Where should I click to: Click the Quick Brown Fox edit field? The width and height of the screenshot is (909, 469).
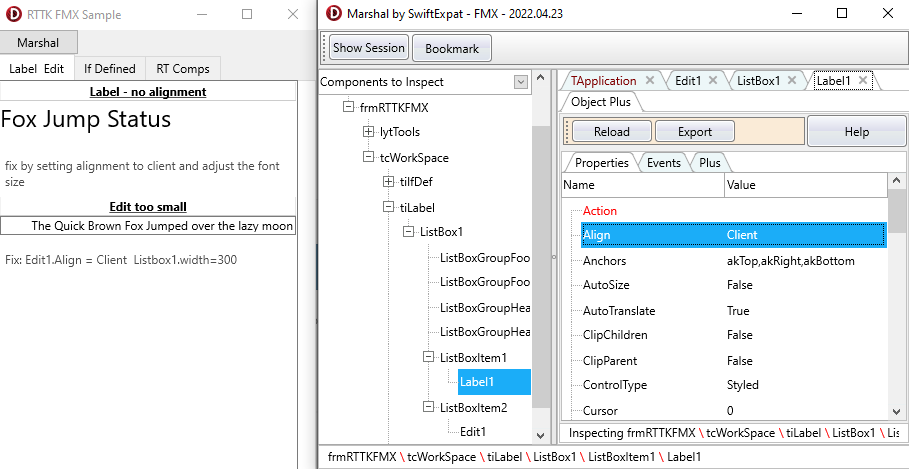click(148, 226)
